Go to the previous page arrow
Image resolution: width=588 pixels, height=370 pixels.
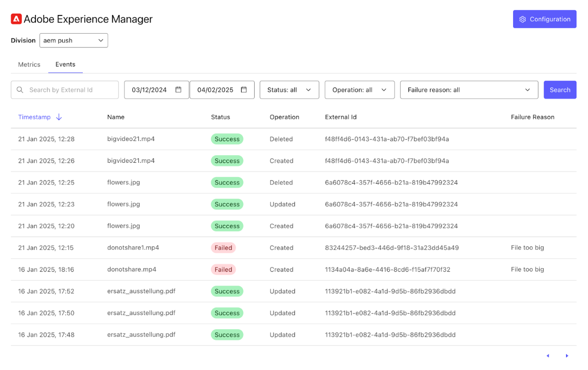pyautogui.click(x=548, y=356)
